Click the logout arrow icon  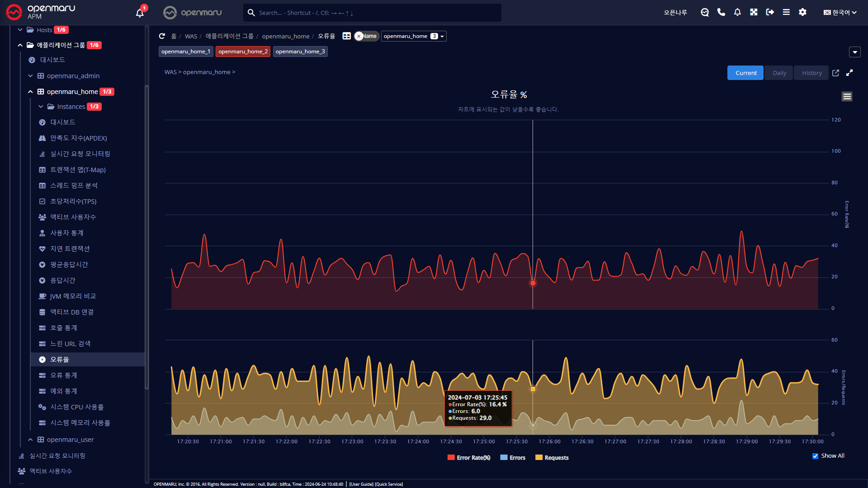click(770, 12)
